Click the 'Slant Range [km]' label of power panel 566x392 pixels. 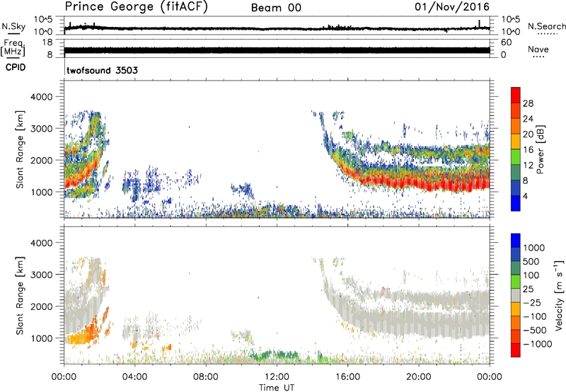20,149
